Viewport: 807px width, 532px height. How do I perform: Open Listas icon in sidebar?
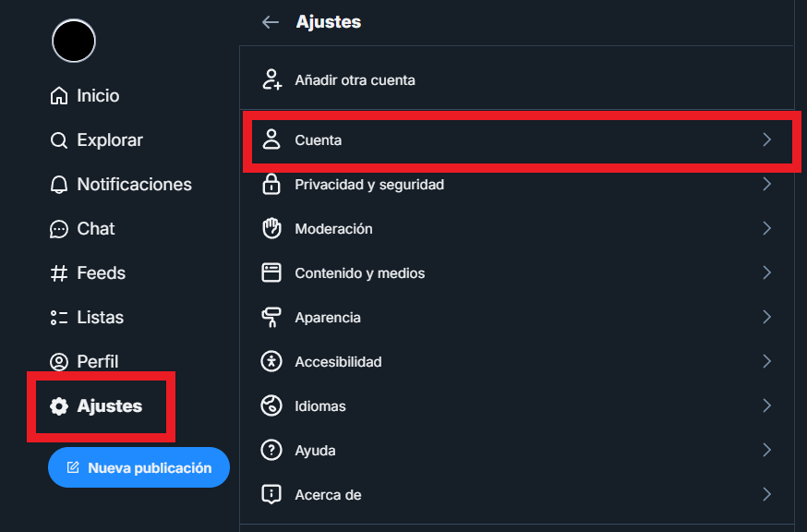tap(59, 317)
